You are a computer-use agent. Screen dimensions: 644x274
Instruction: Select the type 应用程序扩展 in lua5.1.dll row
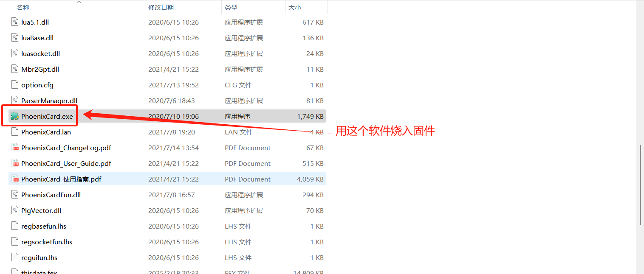(244, 22)
